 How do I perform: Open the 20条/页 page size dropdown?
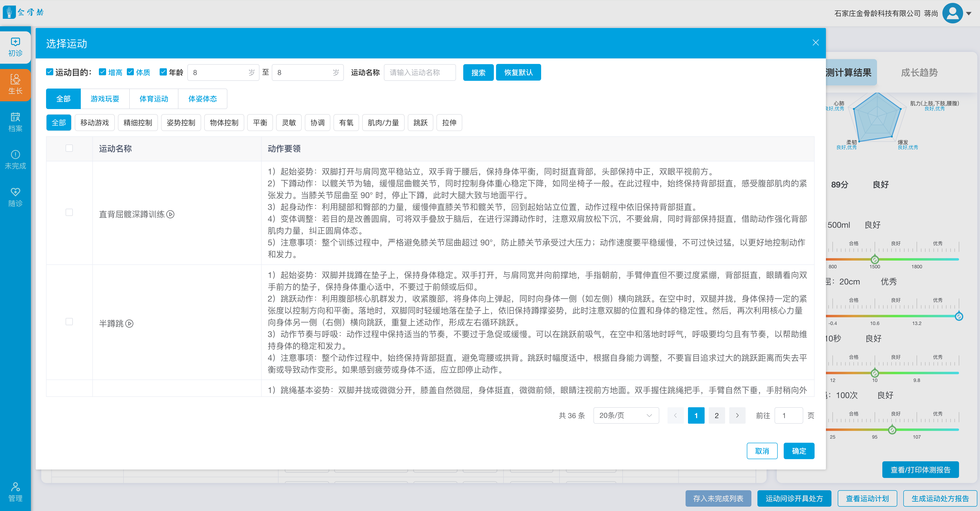click(626, 415)
